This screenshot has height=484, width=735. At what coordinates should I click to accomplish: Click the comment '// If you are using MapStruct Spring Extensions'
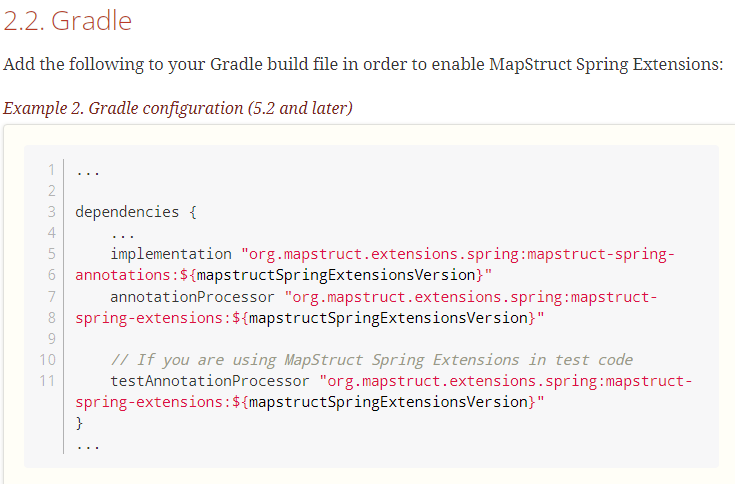(x=372, y=360)
